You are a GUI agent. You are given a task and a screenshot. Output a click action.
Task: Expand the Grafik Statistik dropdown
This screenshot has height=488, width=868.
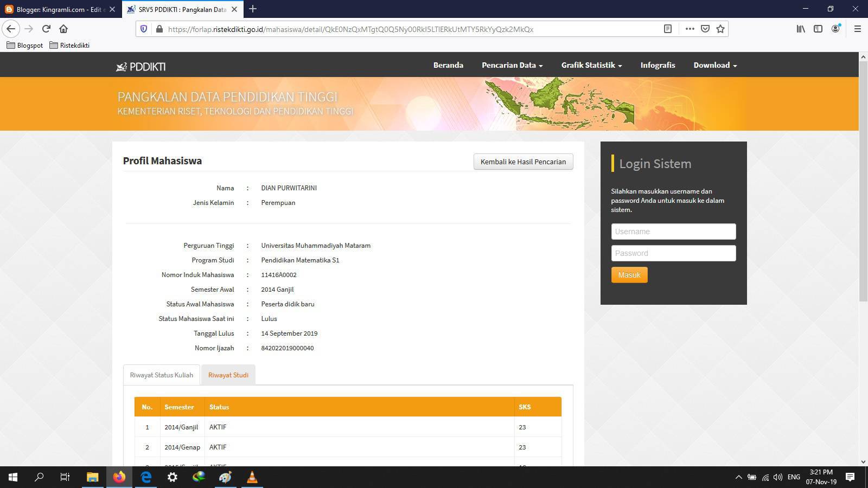[591, 65]
